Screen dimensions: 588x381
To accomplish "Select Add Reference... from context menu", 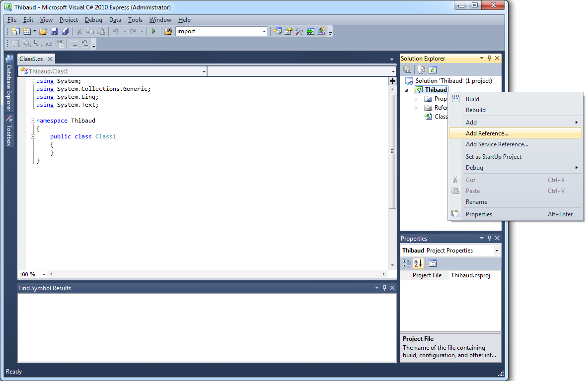I will coord(487,133).
